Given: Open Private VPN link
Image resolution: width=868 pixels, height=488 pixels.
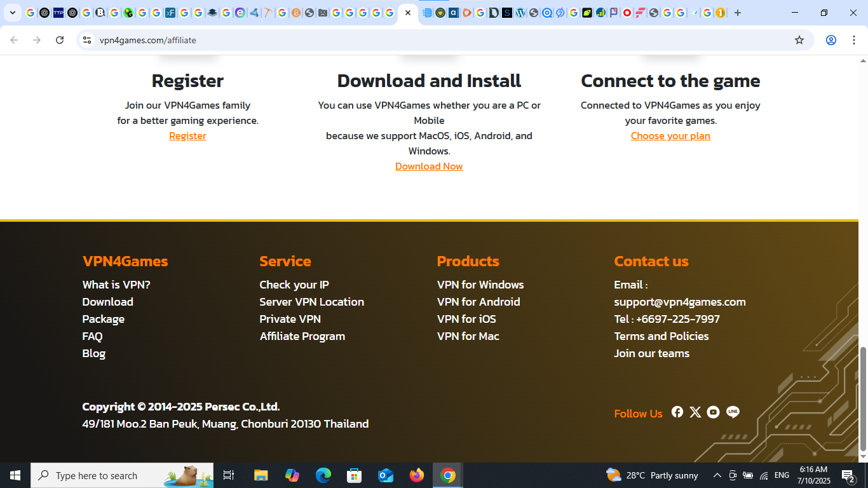Looking at the screenshot, I should pyautogui.click(x=290, y=319).
